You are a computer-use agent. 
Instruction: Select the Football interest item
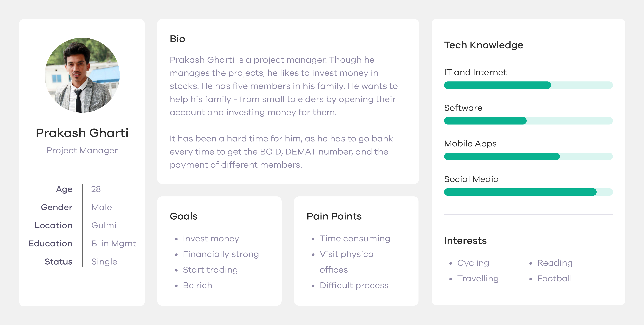click(x=554, y=278)
